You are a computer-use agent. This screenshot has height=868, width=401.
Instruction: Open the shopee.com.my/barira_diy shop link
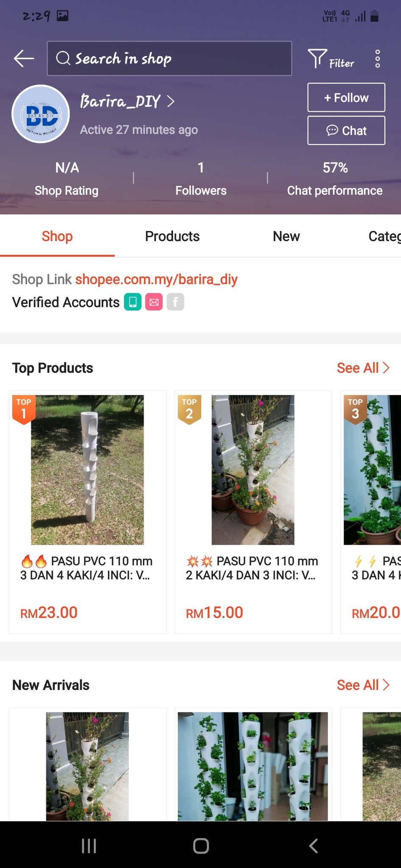pyautogui.click(x=156, y=279)
